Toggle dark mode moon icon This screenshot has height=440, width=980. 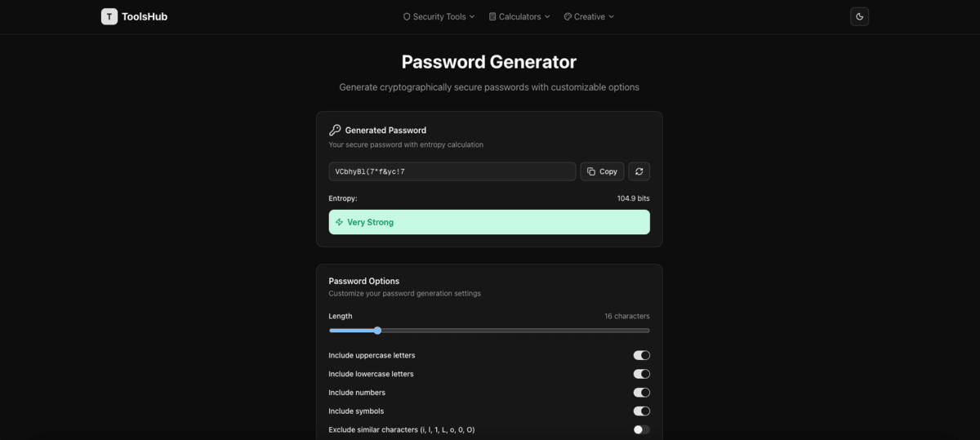click(x=859, y=16)
